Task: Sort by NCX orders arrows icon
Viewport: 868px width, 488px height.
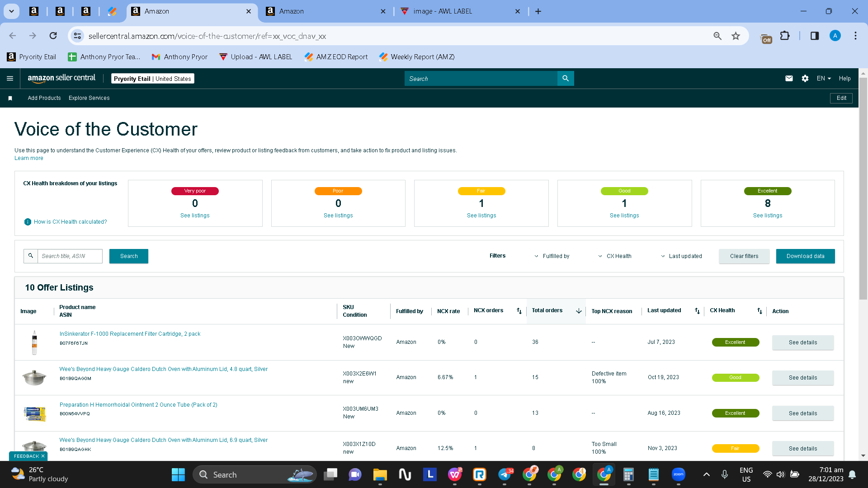Action: [x=519, y=311]
